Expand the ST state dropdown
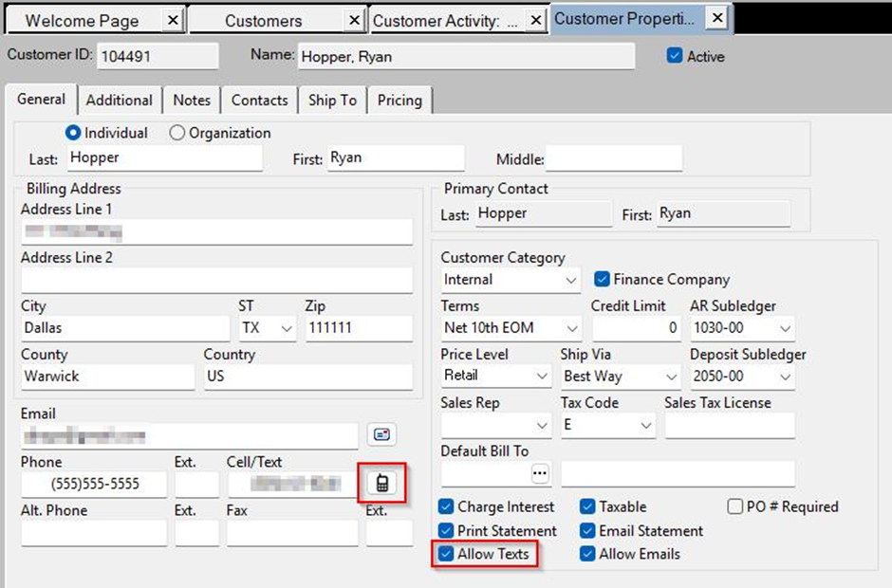892x588 pixels. click(x=287, y=328)
